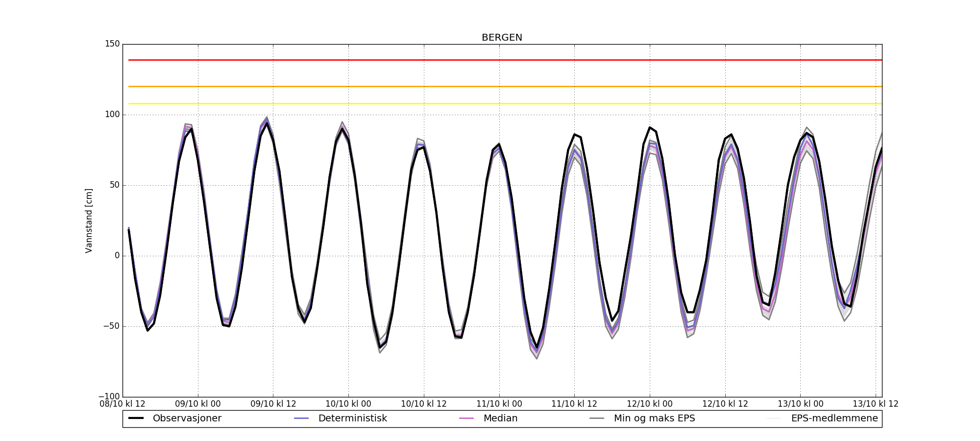
Task: Click the y-axis tick label −100
Action: 109,397
